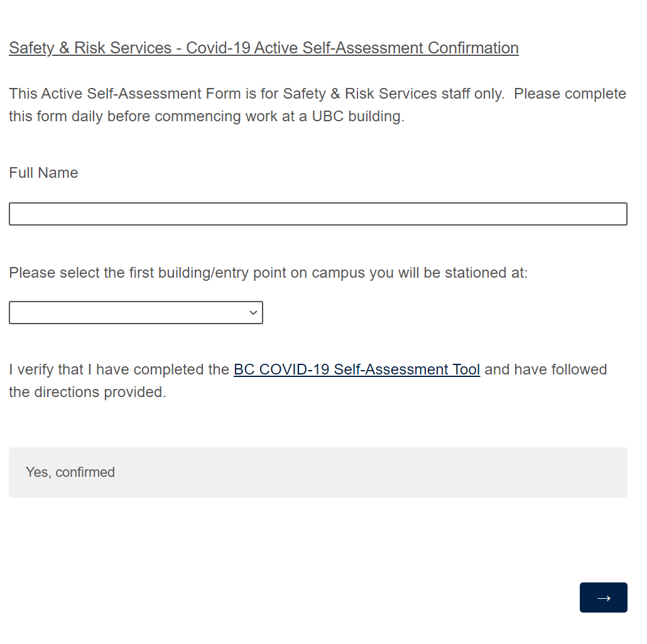Click the "Full Name" field label

pos(43,173)
